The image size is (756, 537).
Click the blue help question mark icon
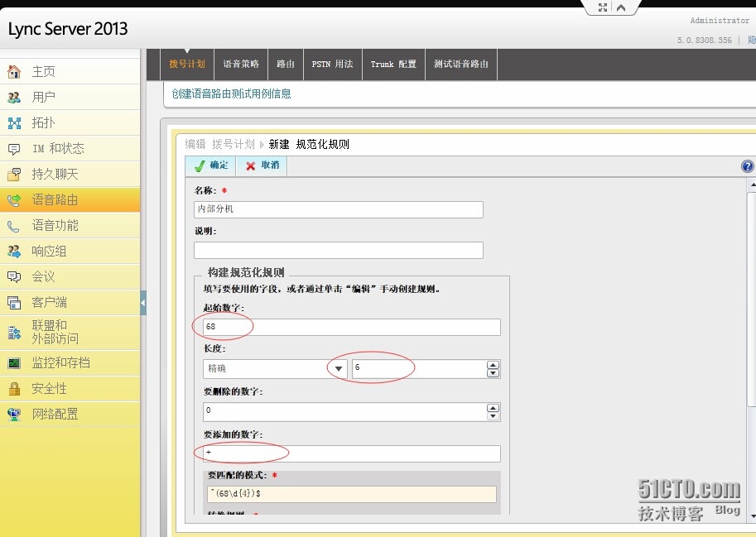(747, 166)
